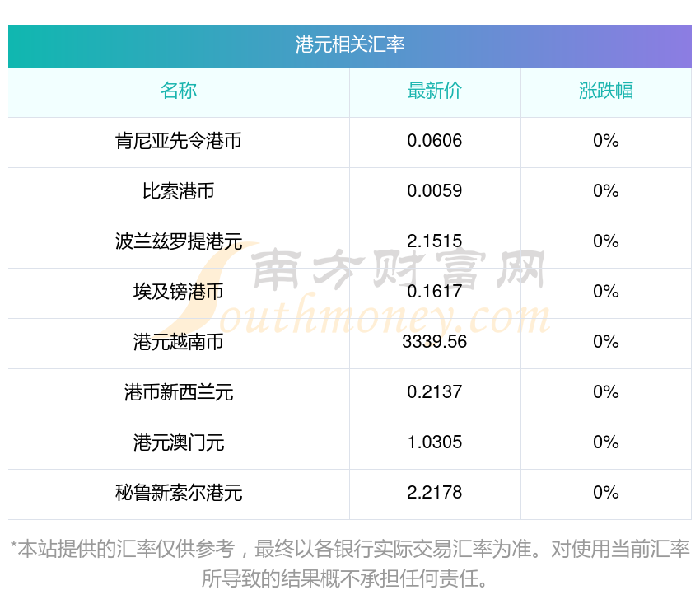The width and height of the screenshot is (700, 604).
Task: Click the 0% change for 秘鲁新索尔港元
Action: 606,493
